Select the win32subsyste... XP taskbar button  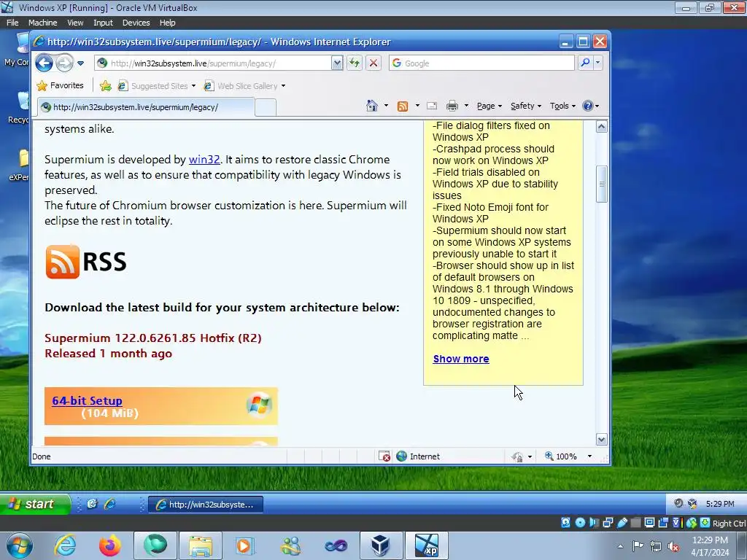coord(206,505)
